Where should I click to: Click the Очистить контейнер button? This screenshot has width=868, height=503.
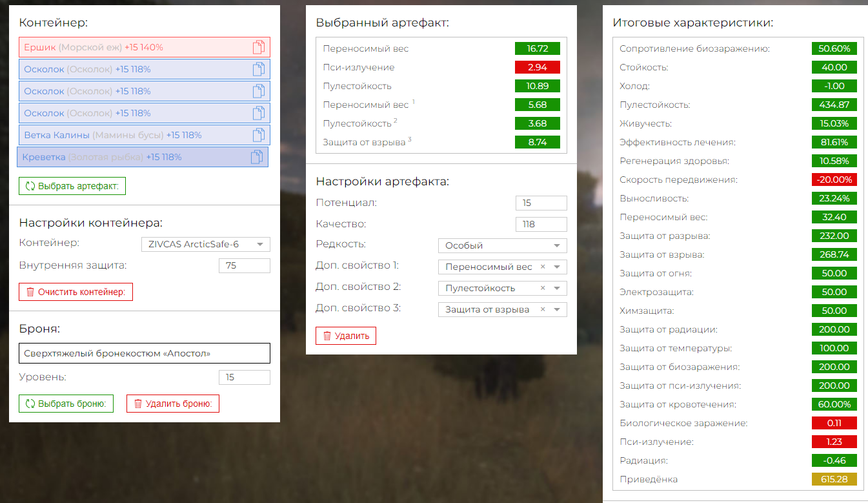76,292
